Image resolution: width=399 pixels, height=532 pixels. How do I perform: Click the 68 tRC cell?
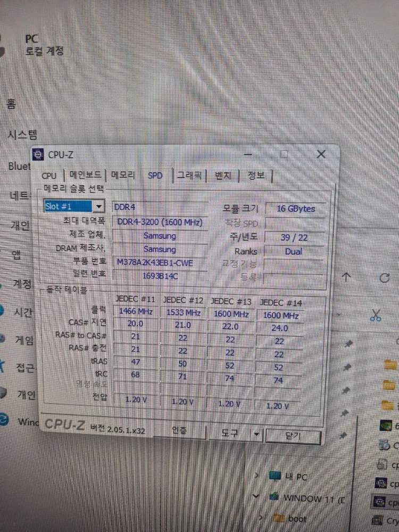click(x=135, y=375)
